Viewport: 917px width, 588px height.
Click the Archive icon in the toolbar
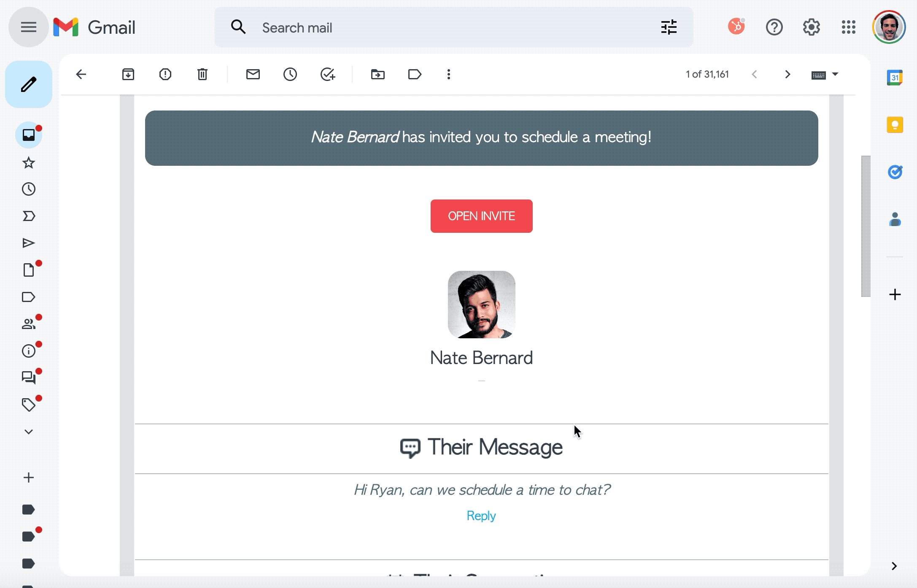(128, 75)
